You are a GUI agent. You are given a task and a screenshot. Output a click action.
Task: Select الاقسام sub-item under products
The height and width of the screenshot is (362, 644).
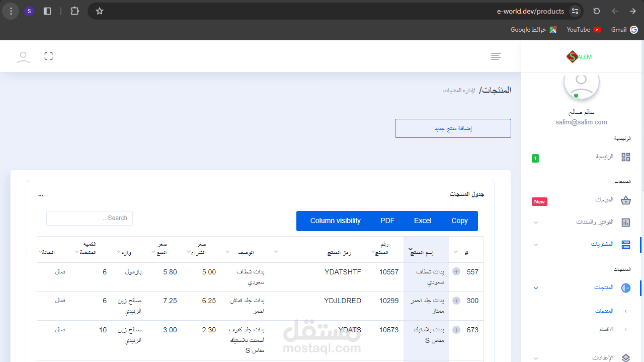point(606,329)
